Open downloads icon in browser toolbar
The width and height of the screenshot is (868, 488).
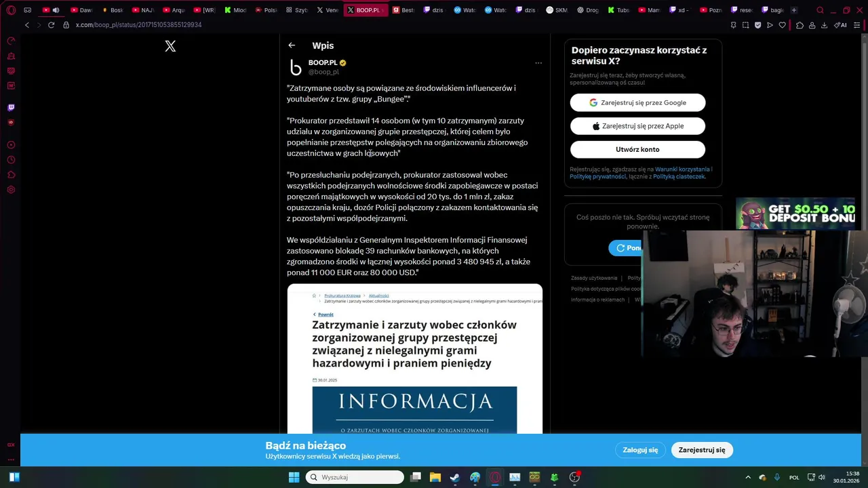point(824,25)
